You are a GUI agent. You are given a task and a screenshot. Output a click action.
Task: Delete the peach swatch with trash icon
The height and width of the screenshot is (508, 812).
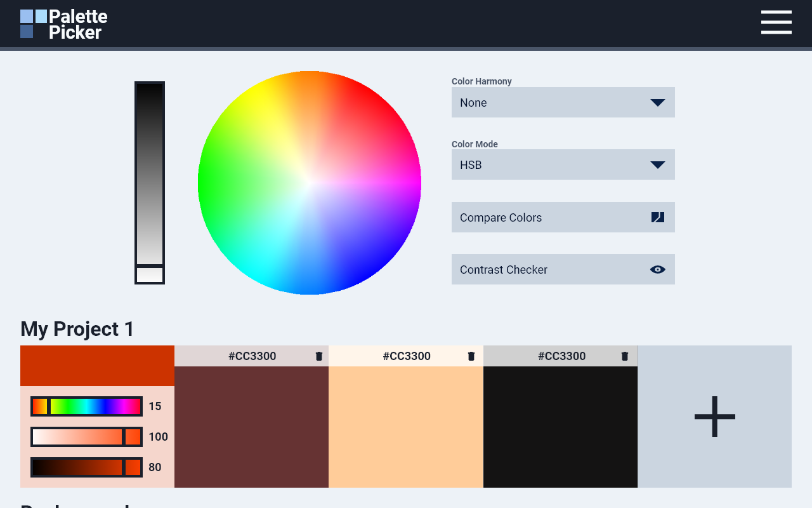471,356
